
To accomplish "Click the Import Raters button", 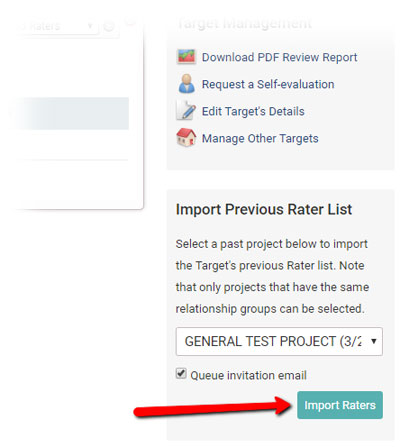I will point(340,405).
